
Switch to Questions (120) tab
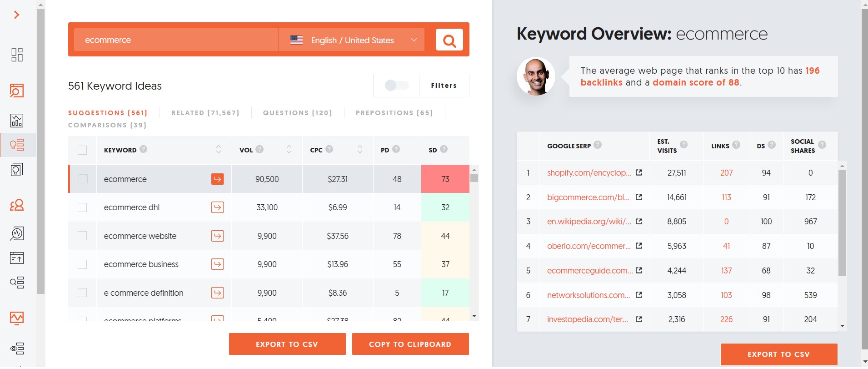pos(298,113)
